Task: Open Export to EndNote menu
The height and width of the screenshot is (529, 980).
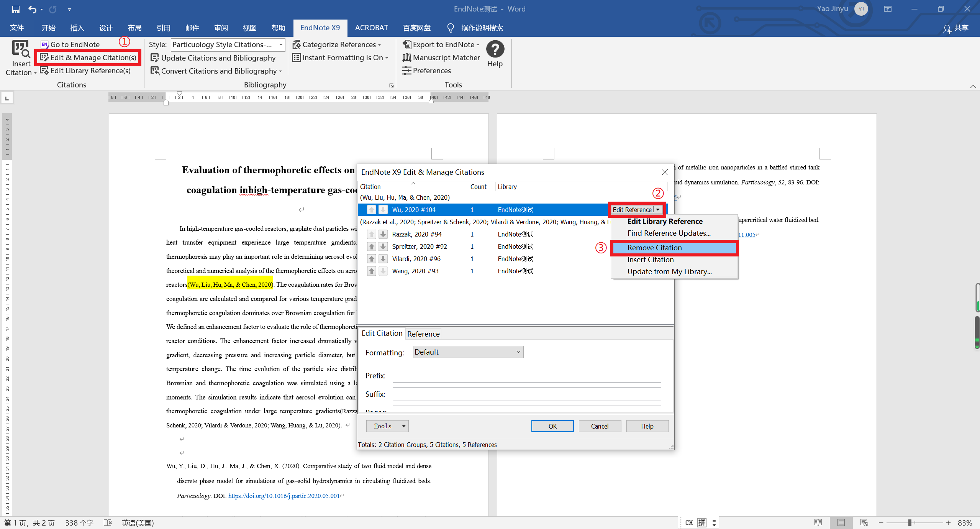Action: [441, 44]
